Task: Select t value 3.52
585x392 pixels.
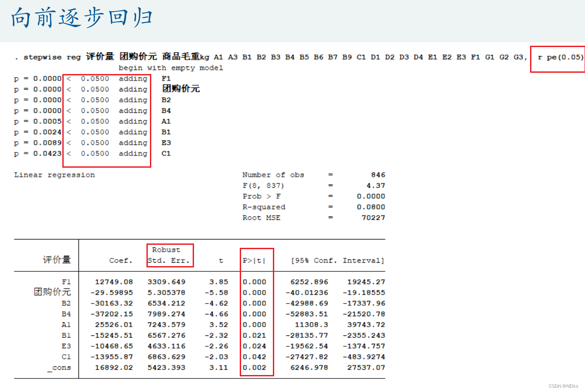Action: coord(219,325)
